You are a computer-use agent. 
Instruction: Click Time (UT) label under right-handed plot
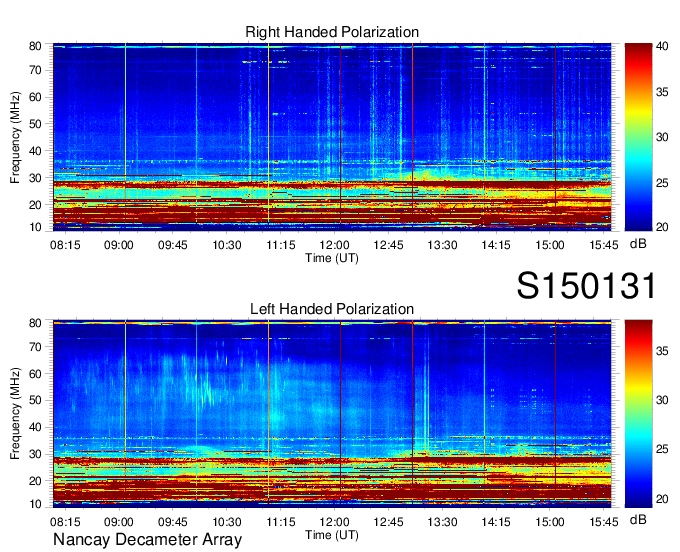(332, 258)
